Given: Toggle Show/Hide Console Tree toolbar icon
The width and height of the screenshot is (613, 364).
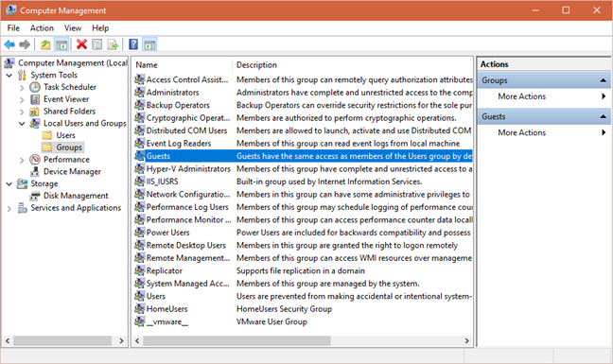Looking at the screenshot, I should tap(61, 44).
